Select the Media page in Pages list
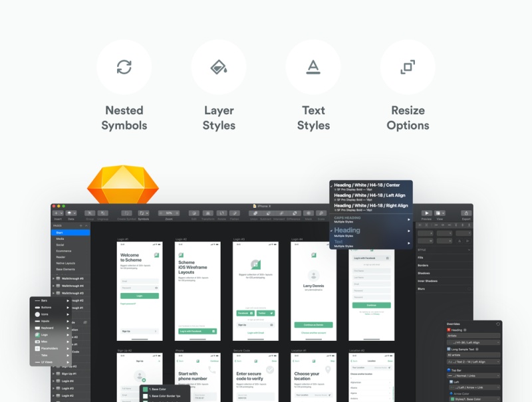 [x=61, y=239]
